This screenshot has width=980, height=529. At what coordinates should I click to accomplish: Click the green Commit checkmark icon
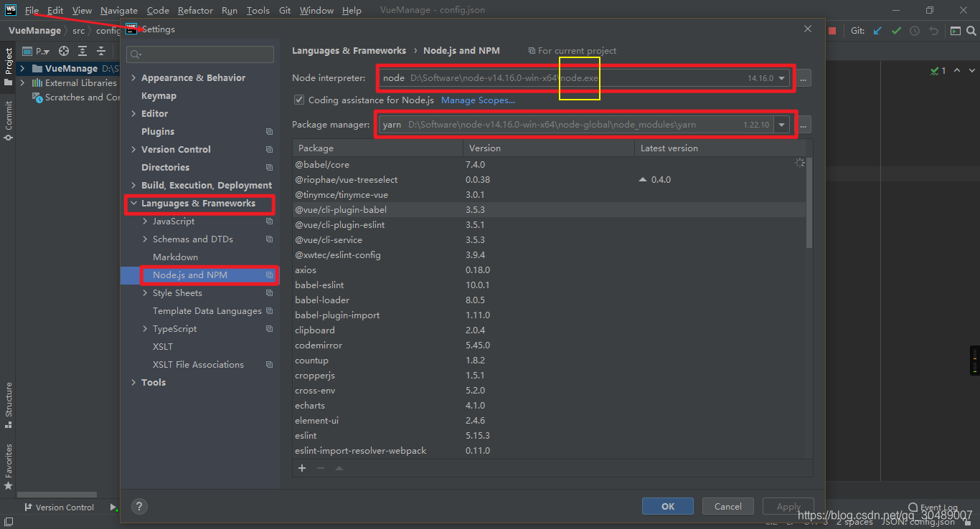[896, 30]
